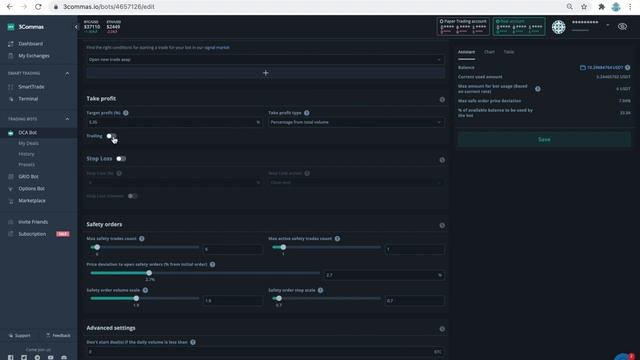Click the Stop Loss section help icon
Screen dimensions: 640x360
coord(442,160)
